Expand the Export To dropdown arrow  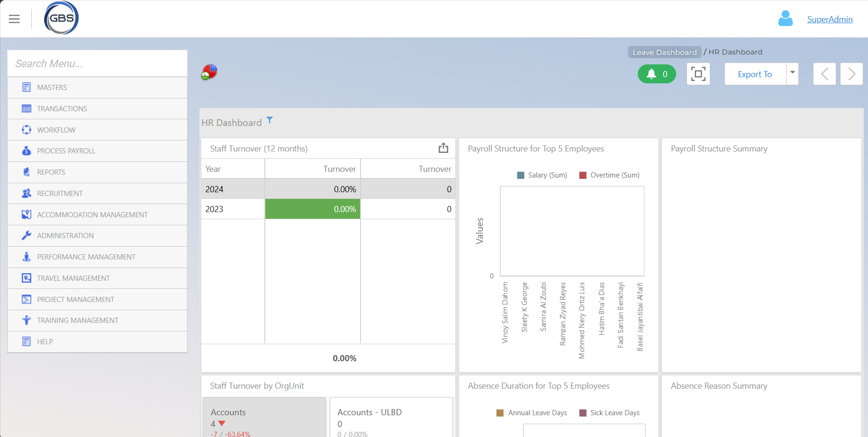click(792, 73)
